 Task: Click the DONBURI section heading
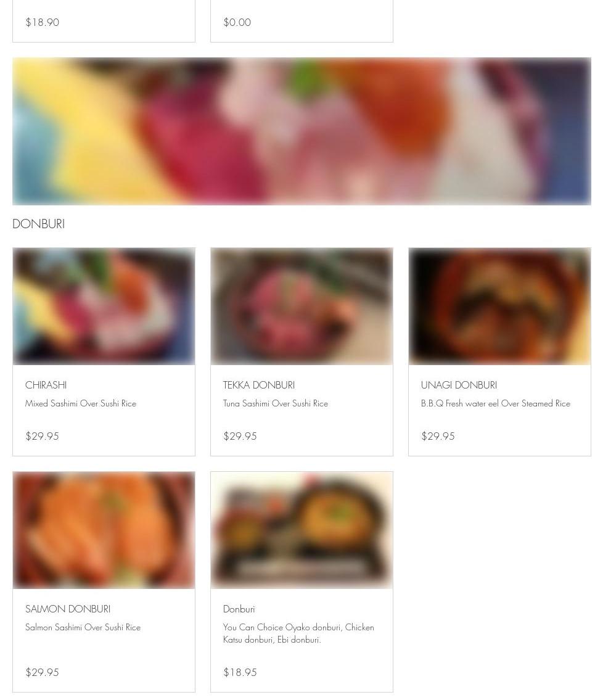coord(38,224)
